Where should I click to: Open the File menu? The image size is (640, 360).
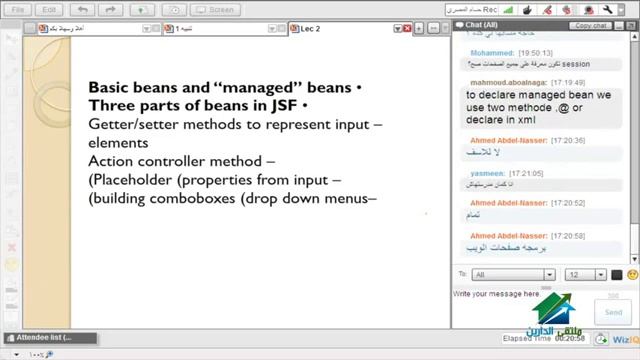[18, 10]
